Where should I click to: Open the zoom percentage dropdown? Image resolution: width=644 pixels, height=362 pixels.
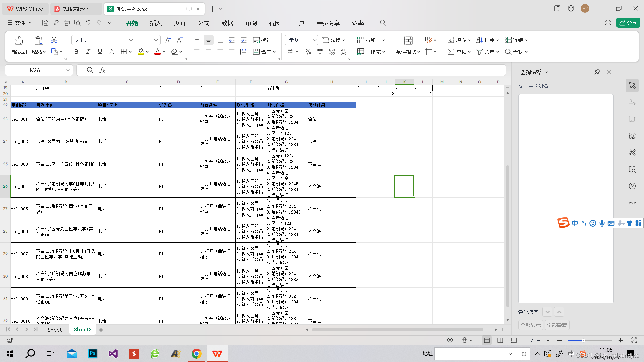pyautogui.click(x=548, y=340)
